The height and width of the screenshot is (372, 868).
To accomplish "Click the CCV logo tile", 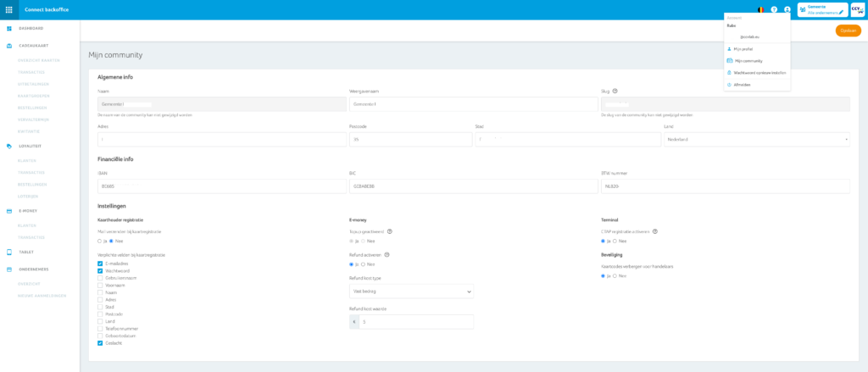I will coord(857,9).
